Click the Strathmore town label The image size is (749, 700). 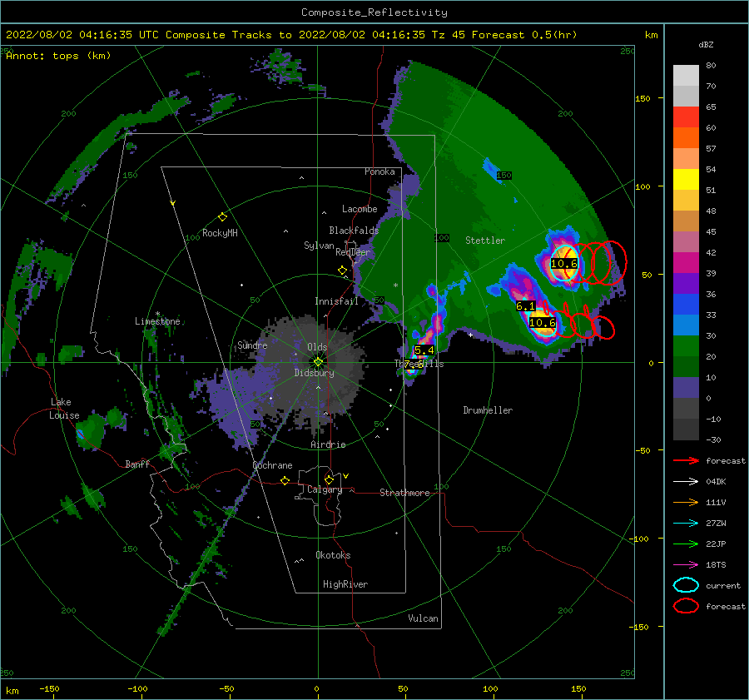[x=404, y=493]
